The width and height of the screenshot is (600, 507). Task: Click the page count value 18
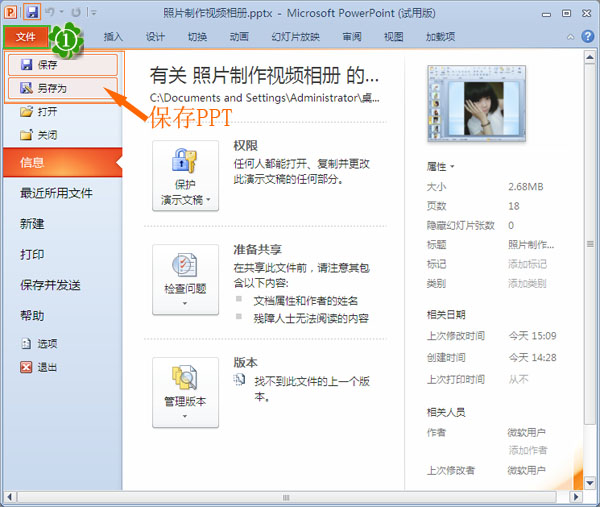pyautogui.click(x=514, y=206)
